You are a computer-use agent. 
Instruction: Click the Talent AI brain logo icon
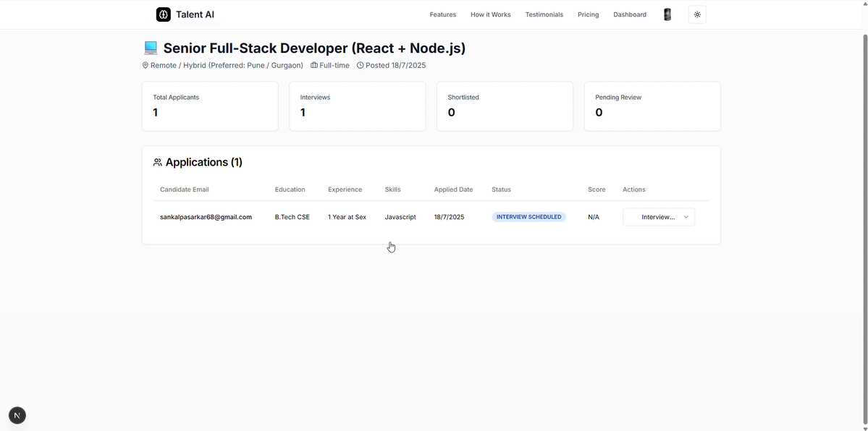pos(164,14)
